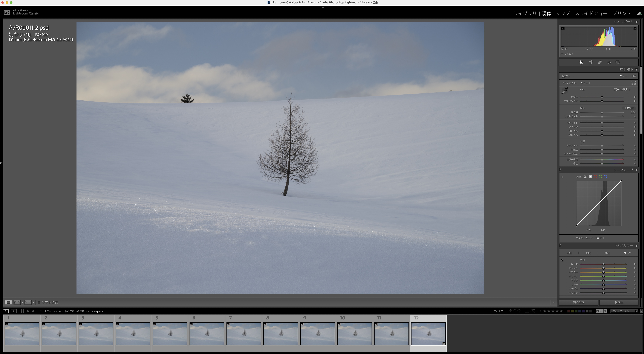Image resolution: width=644 pixels, height=354 pixels.
Task: Click the 露光量 exposure slider handle
Action: click(602, 113)
